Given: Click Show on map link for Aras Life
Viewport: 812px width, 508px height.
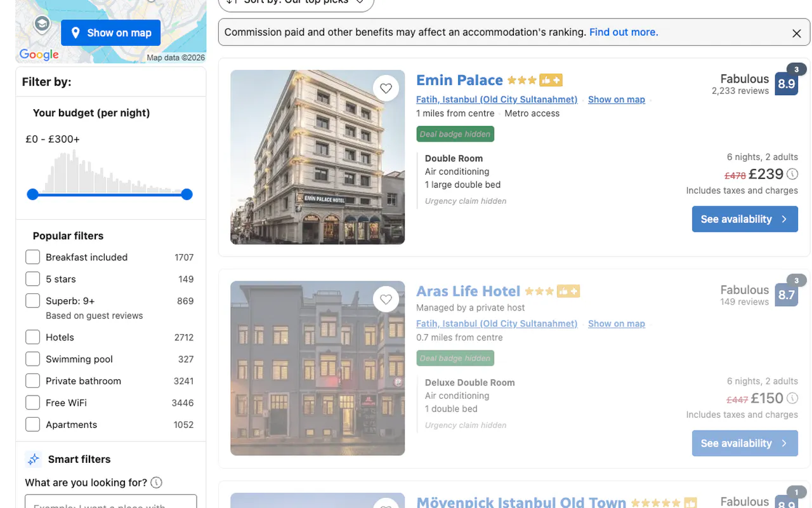Looking at the screenshot, I should click(x=617, y=324).
